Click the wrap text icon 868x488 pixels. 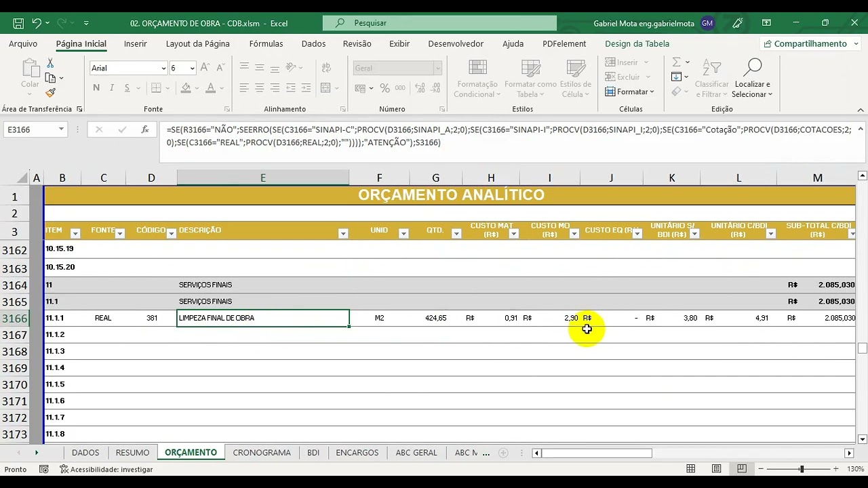click(326, 68)
